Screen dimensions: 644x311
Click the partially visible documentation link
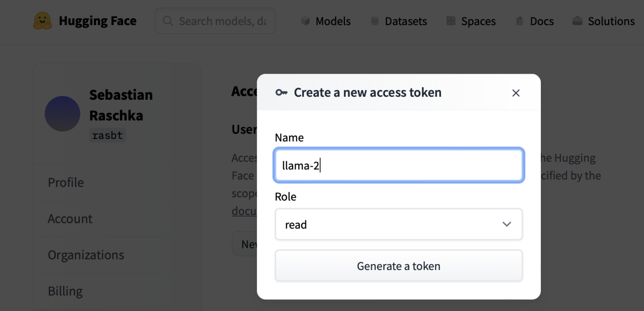coord(244,211)
